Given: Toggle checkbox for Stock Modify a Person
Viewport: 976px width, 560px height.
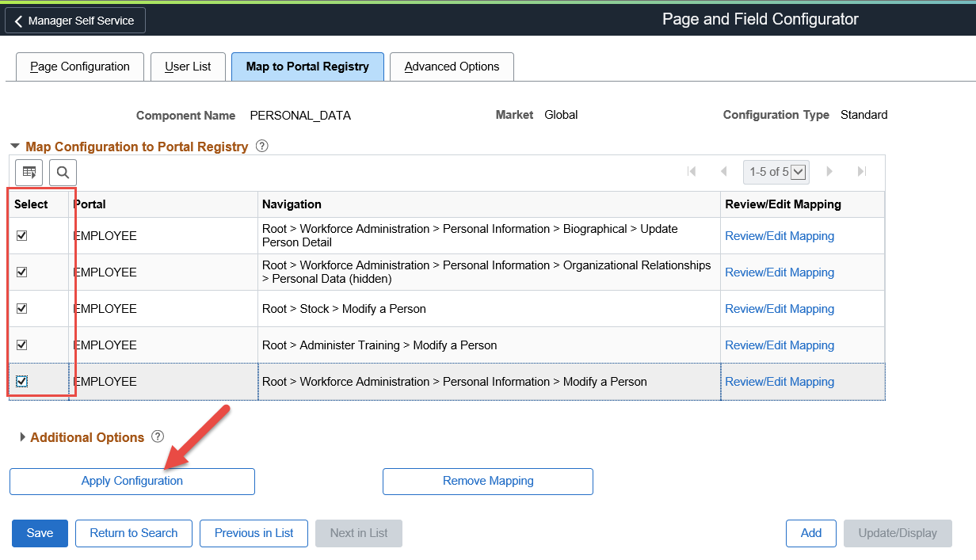Looking at the screenshot, I should click(x=22, y=309).
